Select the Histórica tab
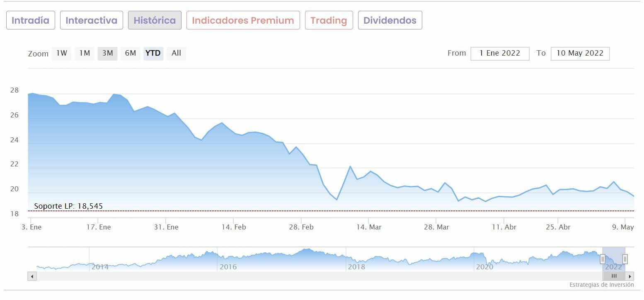Viewport: 644px width, 300px height. pyautogui.click(x=155, y=20)
